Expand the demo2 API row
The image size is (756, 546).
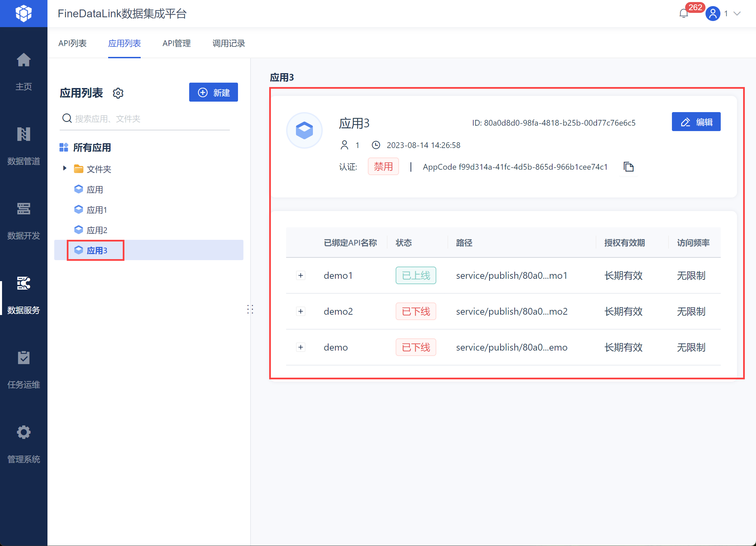(x=301, y=311)
